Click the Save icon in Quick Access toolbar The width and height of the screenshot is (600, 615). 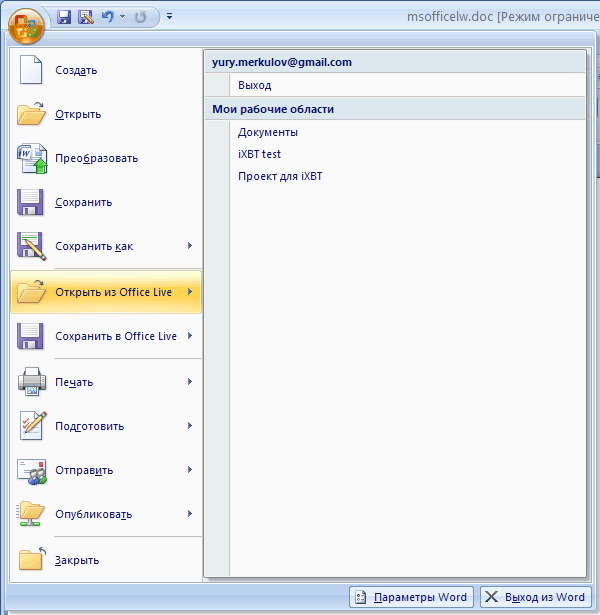pos(64,17)
